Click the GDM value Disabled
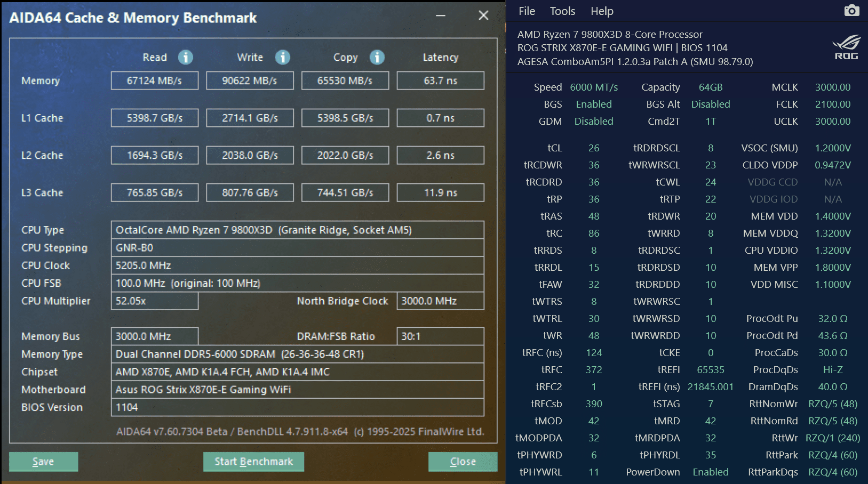Screen dimensions: 868x484 point(594,122)
